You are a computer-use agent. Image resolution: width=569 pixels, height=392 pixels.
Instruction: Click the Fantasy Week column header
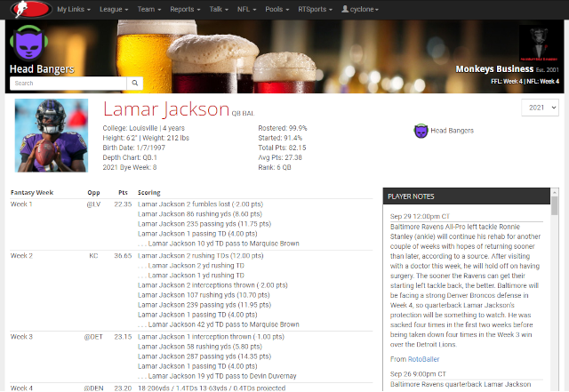coord(32,193)
